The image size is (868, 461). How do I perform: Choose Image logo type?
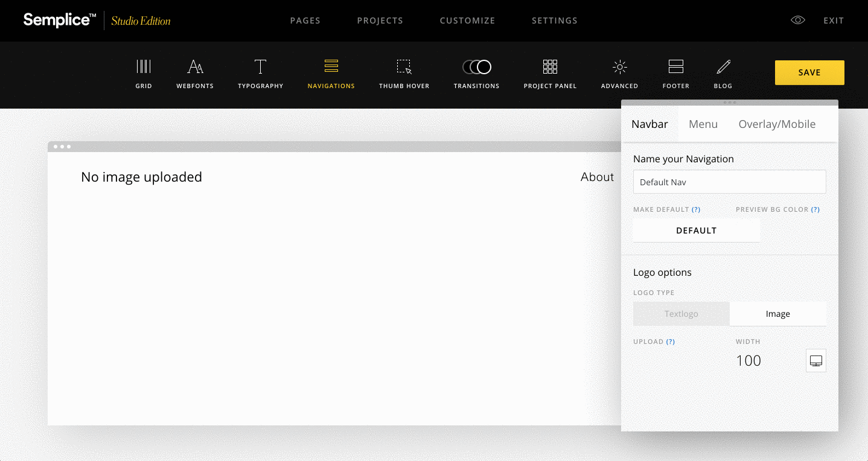[x=777, y=314]
